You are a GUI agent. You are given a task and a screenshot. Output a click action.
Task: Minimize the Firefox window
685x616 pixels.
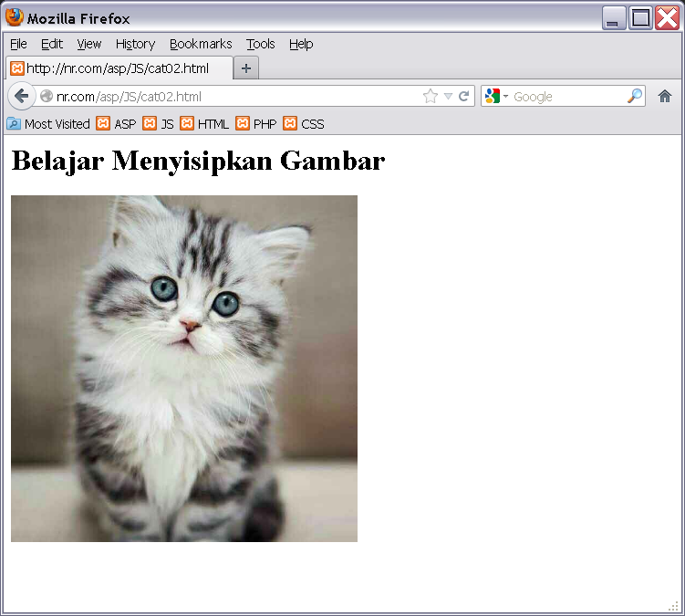(613, 18)
